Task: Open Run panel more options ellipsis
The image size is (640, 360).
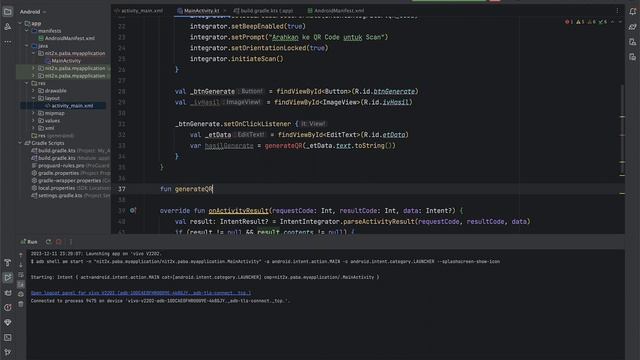Action: [x=70, y=242]
